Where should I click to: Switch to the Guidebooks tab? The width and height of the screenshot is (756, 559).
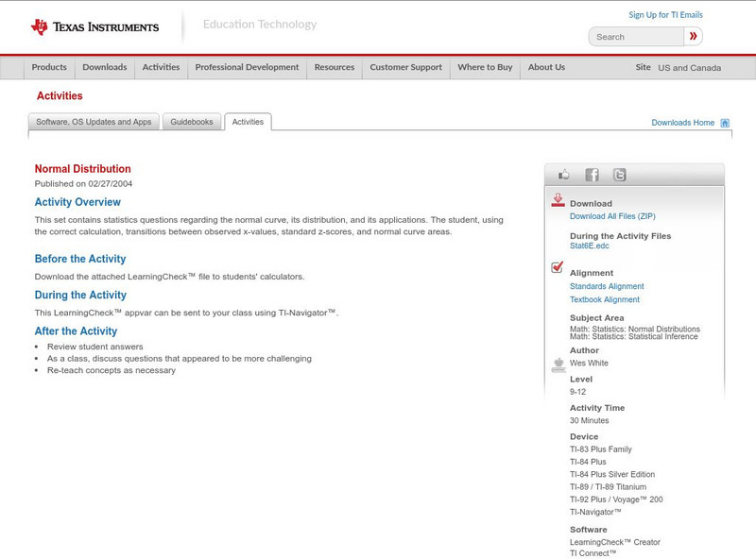coord(192,122)
